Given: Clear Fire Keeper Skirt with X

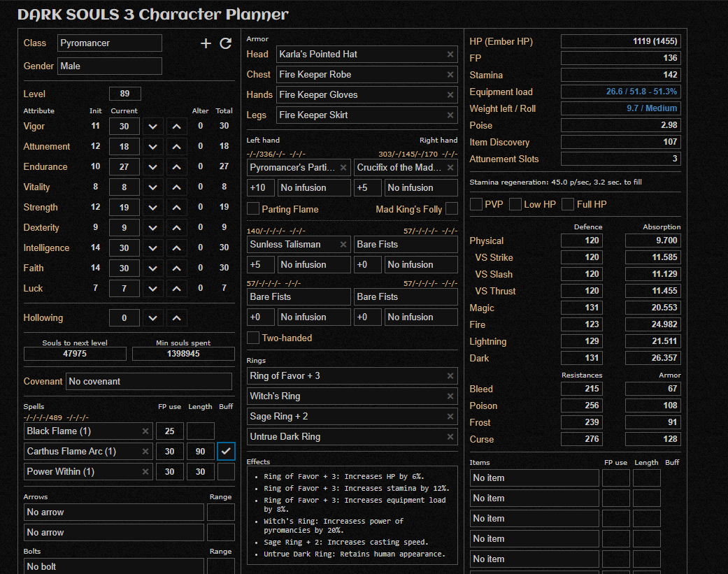Looking at the screenshot, I should point(450,115).
